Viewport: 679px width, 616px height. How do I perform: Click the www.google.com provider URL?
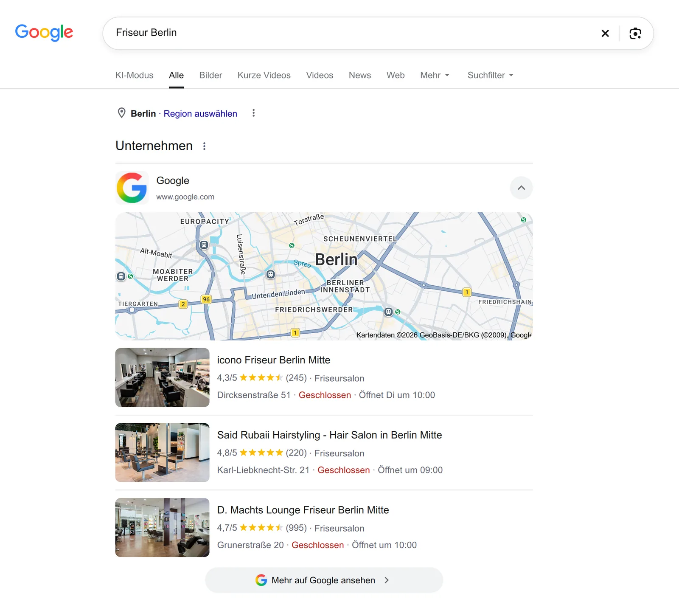pyautogui.click(x=185, y=197)
